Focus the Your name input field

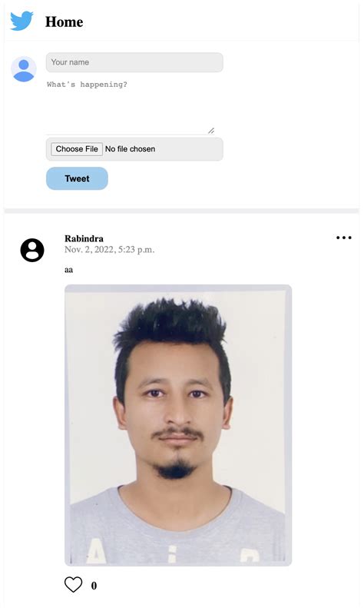(x=134, y=62)
